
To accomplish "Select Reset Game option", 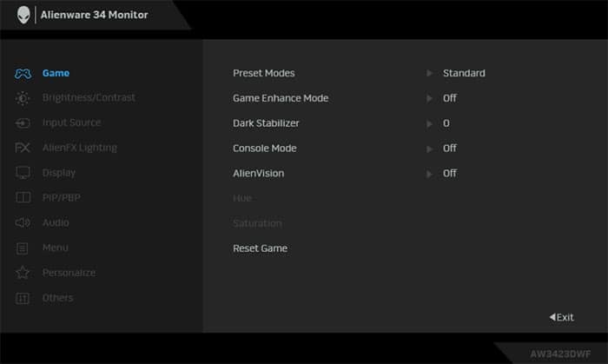I will pyautogui.click(x=260, y=248).
